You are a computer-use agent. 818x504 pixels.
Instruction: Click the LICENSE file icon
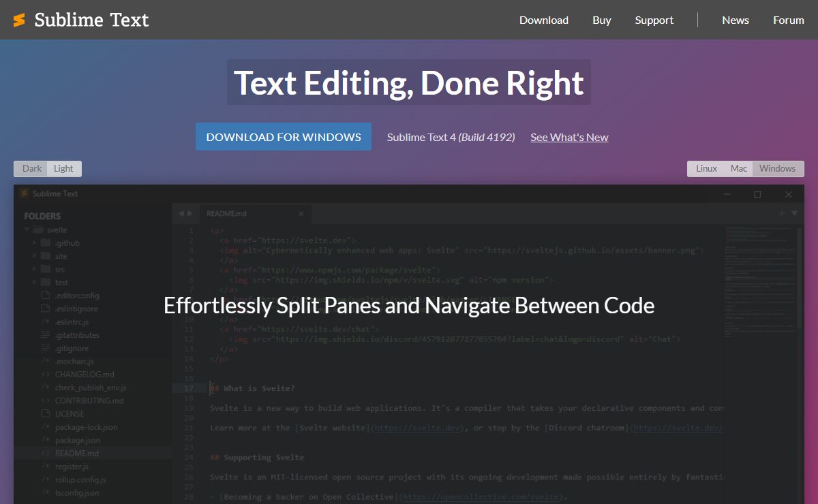pyautogui.click(x=46, y=413)
